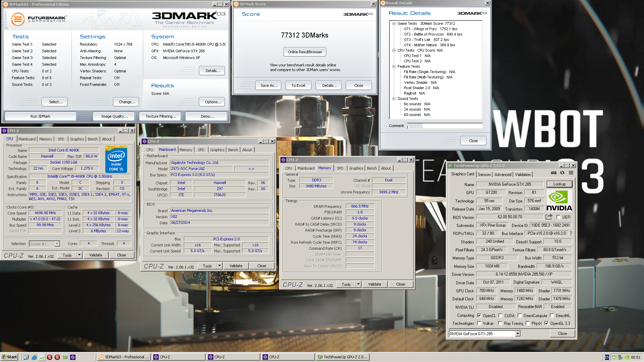Click the TechPowerUp GPU-Z taskbar button

pyautogui.click(x=342, y=357)
